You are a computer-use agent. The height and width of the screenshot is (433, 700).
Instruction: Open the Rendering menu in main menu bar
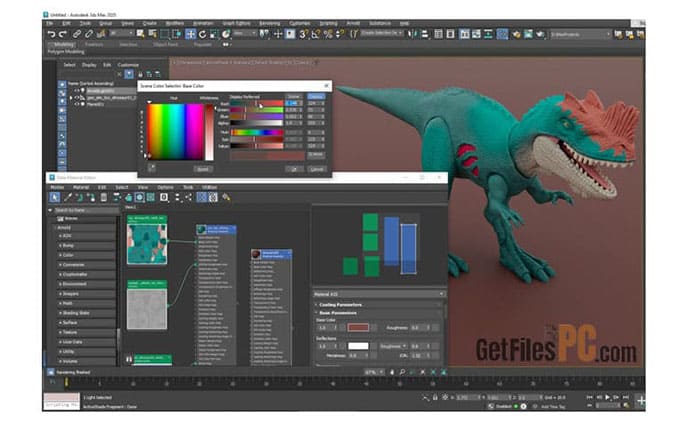[270, 23]
